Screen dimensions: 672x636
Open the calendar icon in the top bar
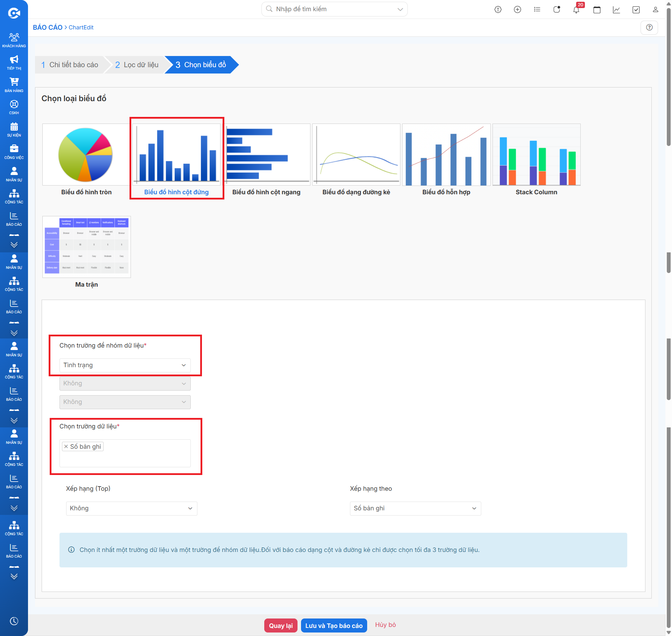tap(597, 9)
